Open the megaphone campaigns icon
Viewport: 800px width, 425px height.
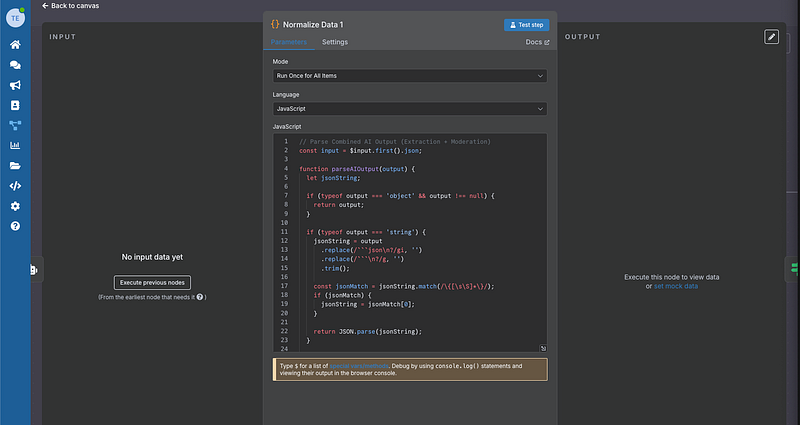pyautogui.click(x=15, y=85)
